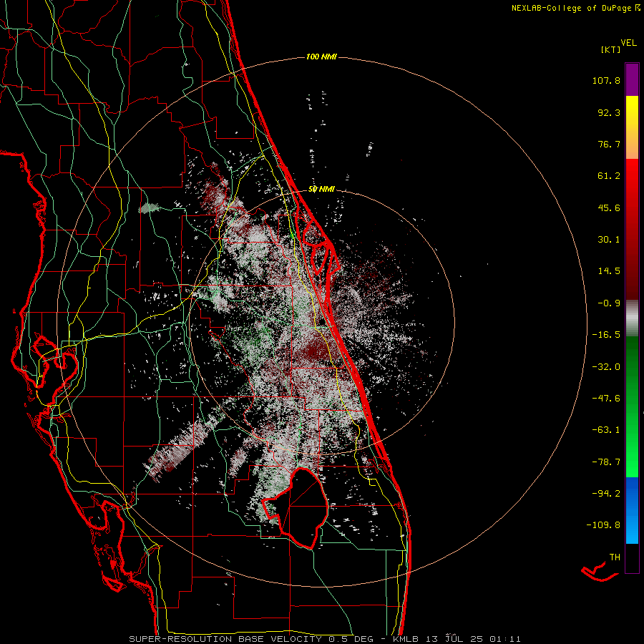
Task: Select the -0.9 velocity scale value
Action: pos(609,303)
